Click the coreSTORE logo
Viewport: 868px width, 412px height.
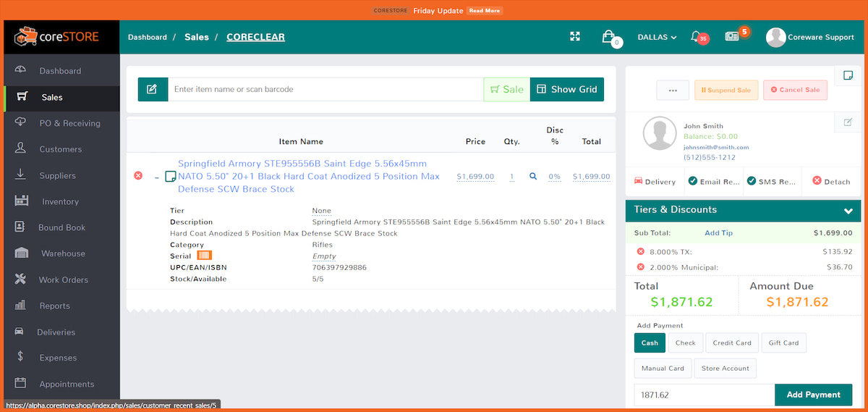(x=56, y=37)
